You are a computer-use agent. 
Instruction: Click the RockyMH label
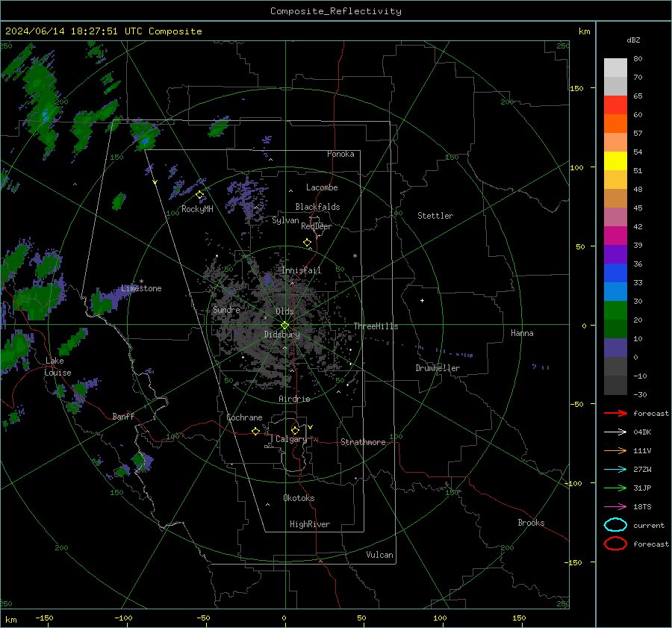click(197, 209)
